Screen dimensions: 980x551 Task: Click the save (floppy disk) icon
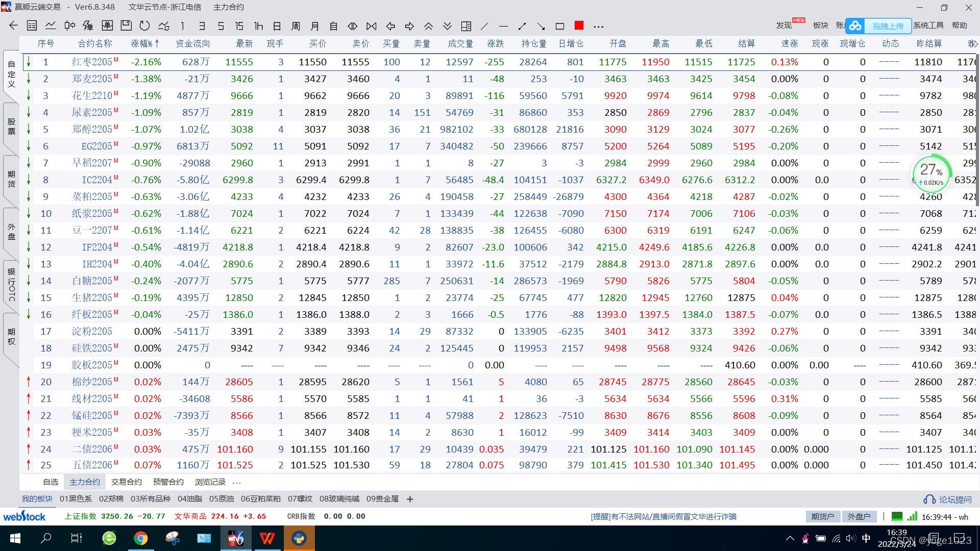click(126, 26)
